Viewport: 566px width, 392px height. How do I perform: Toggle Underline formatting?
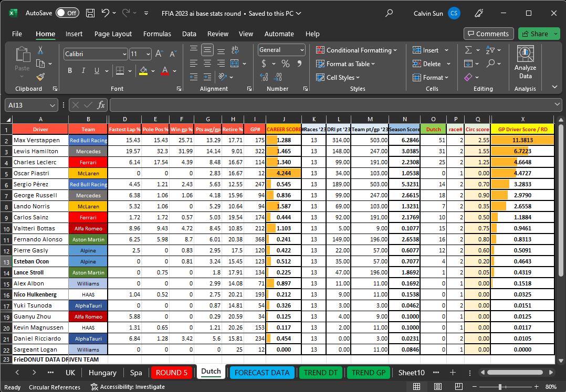[x=97, y=71]
